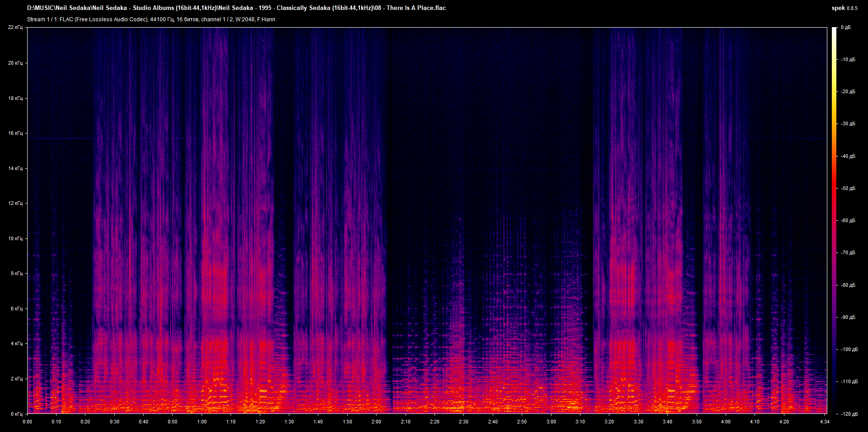868x432 pixels.
Task: Click the '-80 дБ' level scale label
Action: tap(848, 285)
